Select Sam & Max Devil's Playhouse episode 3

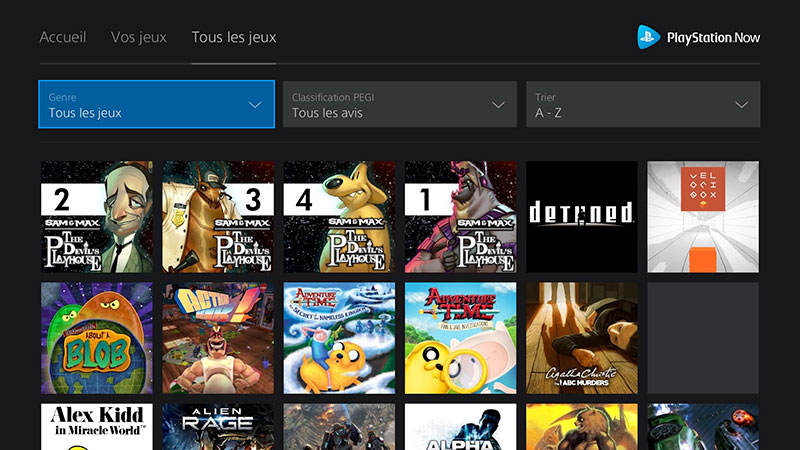218,217
